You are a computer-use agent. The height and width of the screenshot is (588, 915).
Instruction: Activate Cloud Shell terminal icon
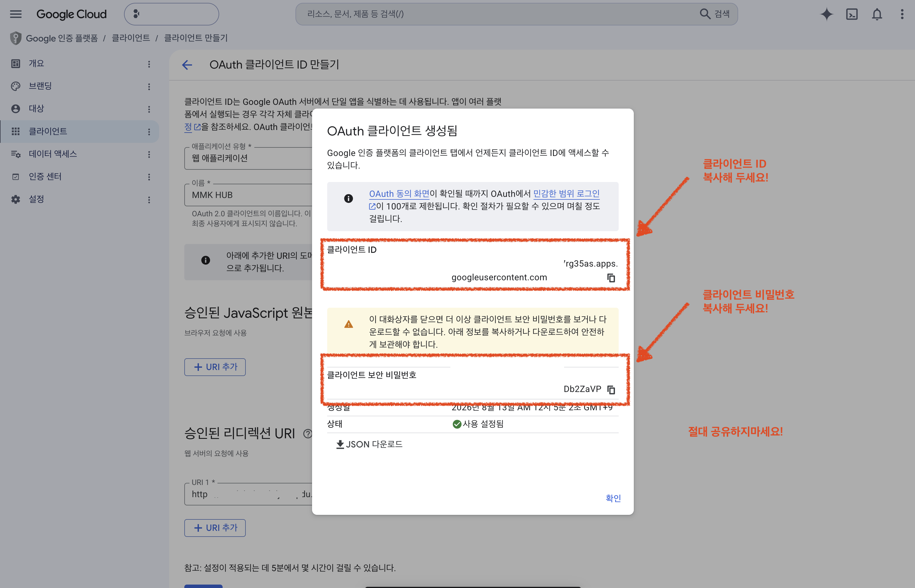[x=852, y=14]
